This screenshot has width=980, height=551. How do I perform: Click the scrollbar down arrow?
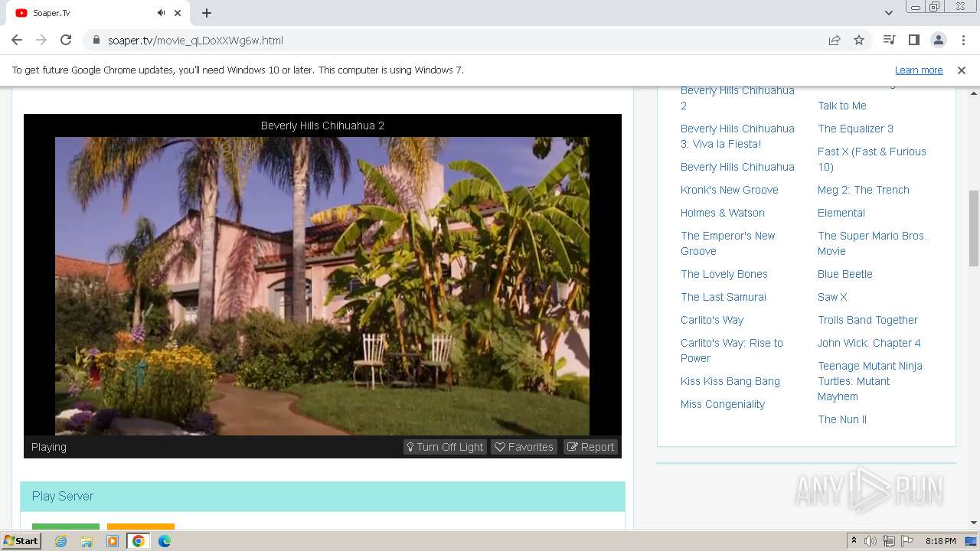click(974, 523)
